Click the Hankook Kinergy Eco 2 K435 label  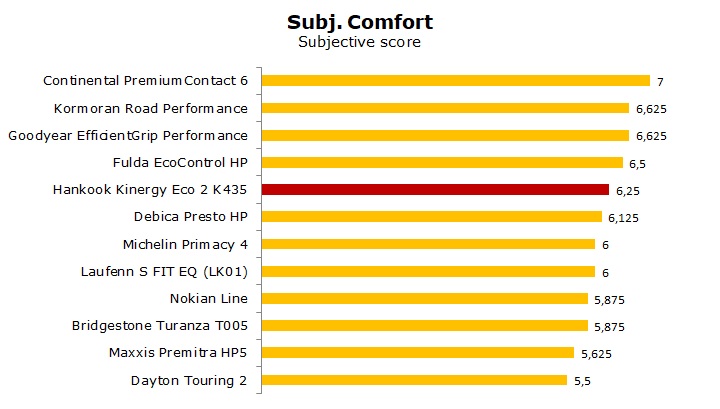[x=150, y=189]
